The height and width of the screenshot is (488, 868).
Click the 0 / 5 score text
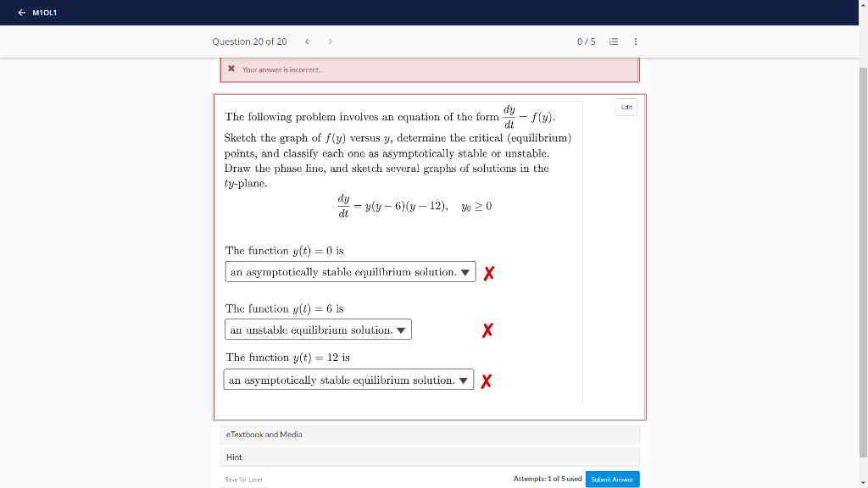coord(587,42)
